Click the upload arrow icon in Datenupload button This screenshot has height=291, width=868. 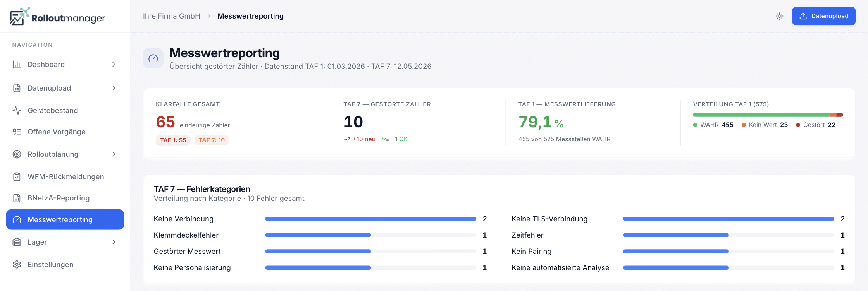point(803,16)
